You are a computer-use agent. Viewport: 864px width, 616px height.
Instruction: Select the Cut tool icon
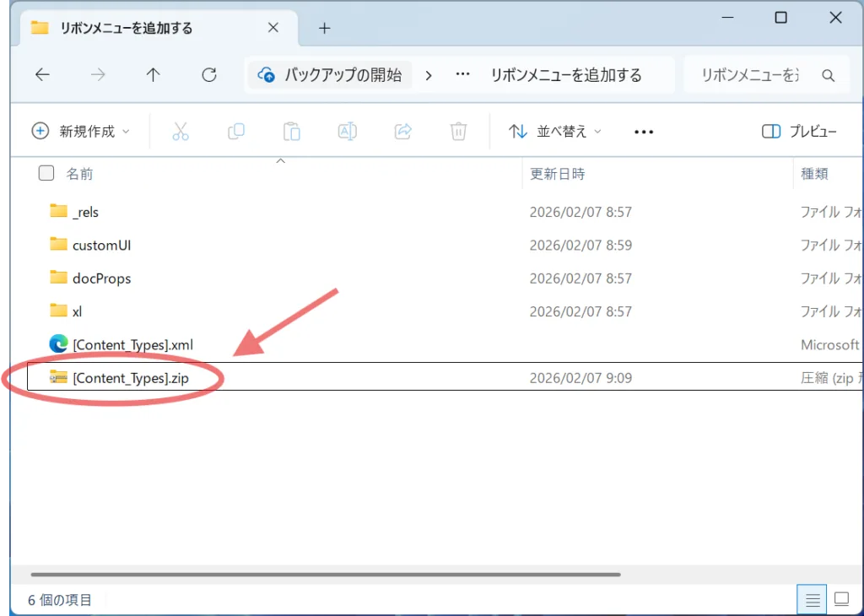(180, 132)
